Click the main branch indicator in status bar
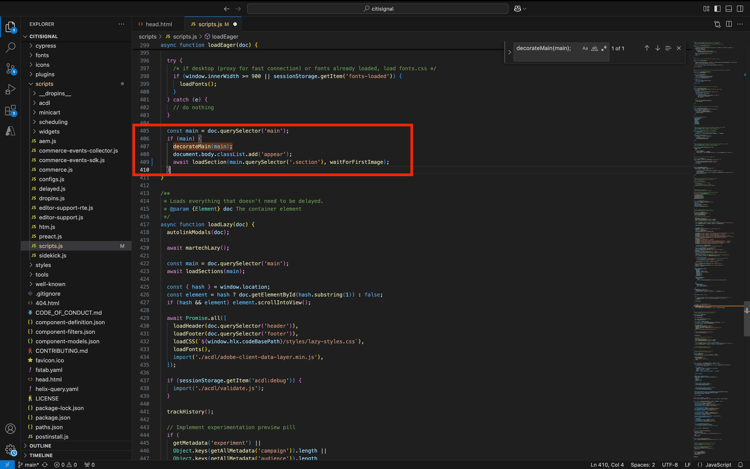The width and height of the screenshot is (750, 469). 30,464
